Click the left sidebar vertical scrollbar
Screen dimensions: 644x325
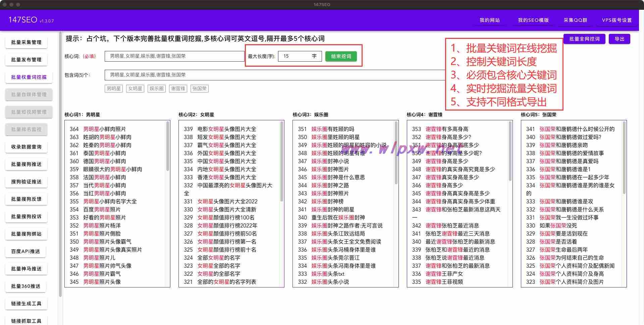[x=60, y=164]
